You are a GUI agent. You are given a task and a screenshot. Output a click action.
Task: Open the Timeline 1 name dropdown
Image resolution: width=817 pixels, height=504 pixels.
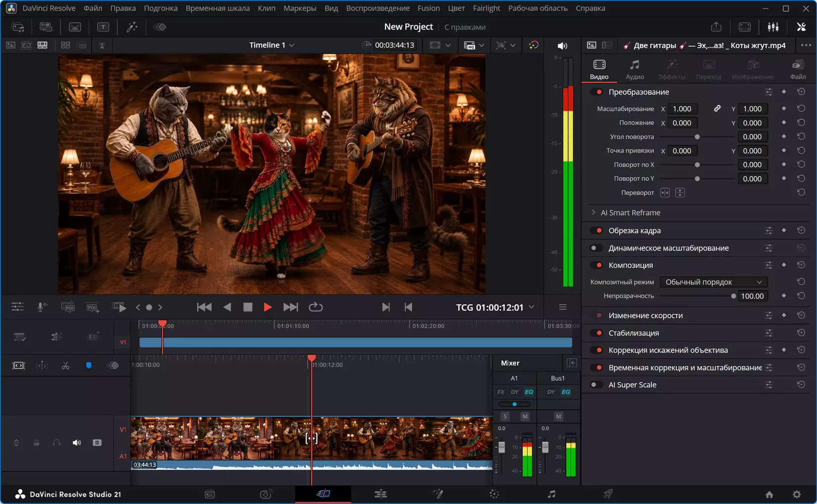pos(292,45)
